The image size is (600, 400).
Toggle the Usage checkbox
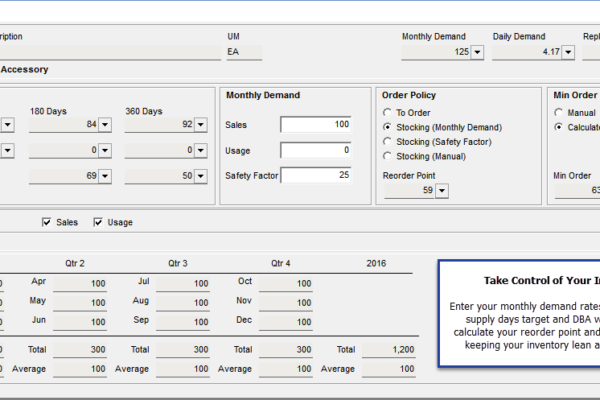point(98,222)
